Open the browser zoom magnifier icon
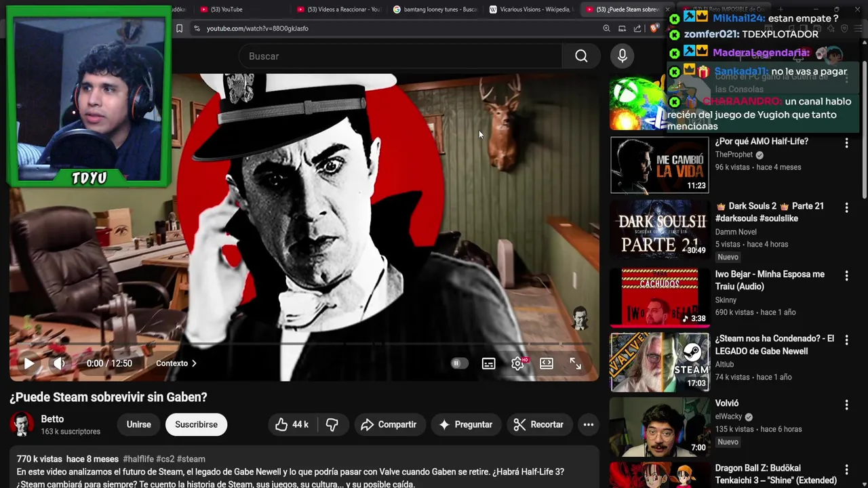This screenshot has height=488, width=868. (606, 28)
